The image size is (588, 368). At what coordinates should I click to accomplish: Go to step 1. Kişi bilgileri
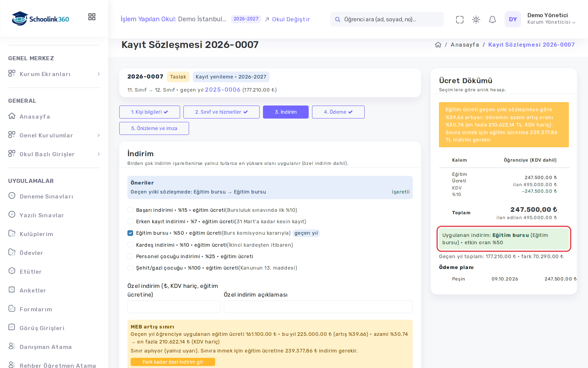[x=149, y=112]
